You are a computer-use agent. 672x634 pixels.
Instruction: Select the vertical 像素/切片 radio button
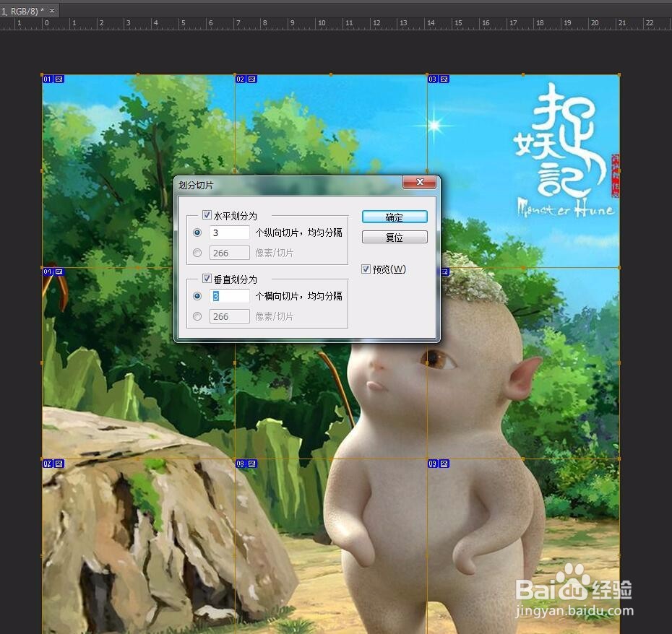coord(197,316)
